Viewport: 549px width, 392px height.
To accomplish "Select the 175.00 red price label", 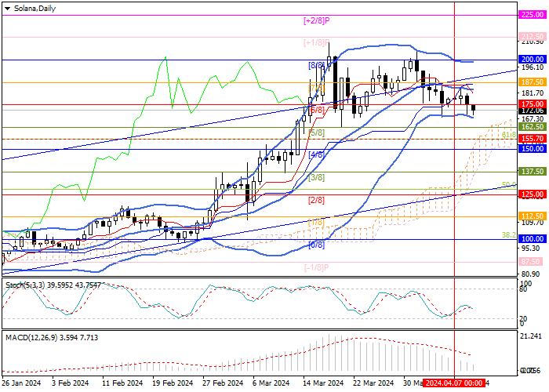I will tap(533, 104).
